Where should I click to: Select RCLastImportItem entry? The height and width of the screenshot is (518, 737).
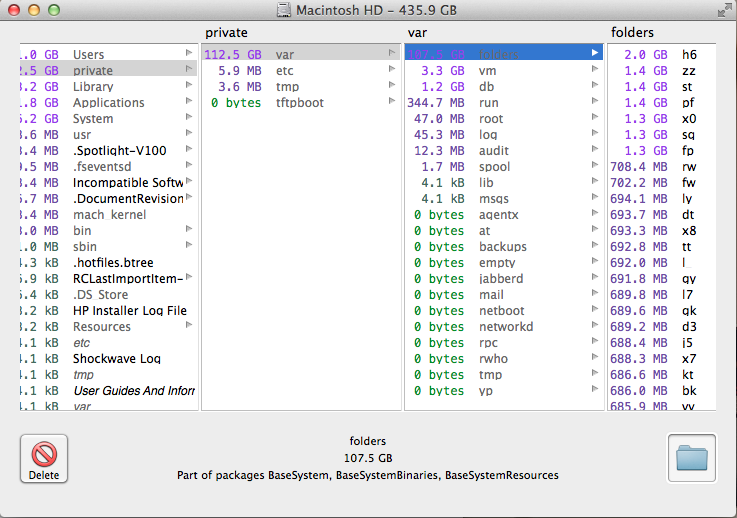pos(109,278)
